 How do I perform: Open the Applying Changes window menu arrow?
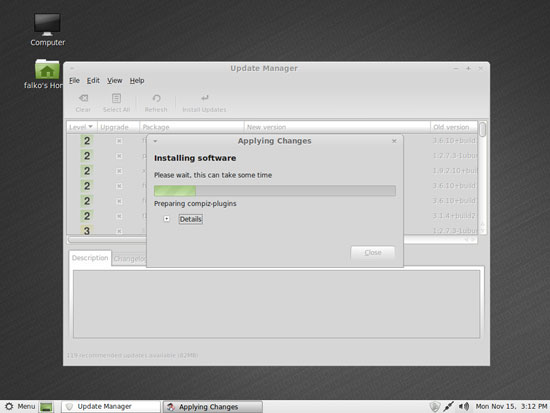155,141
